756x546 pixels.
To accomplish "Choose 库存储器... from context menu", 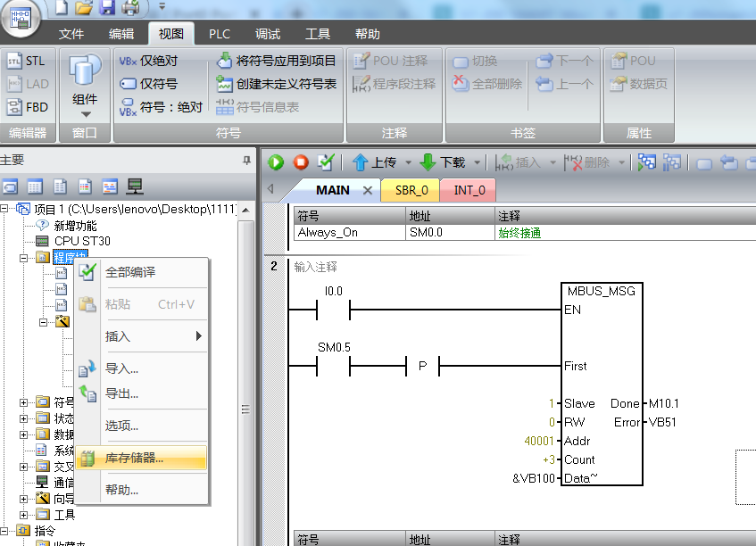I will [x=135, y=458].
